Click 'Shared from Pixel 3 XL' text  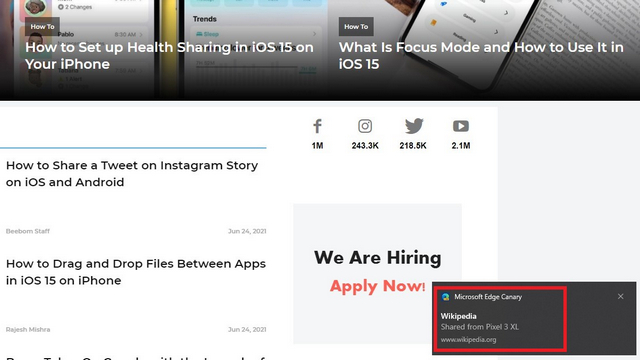point(480,327)
